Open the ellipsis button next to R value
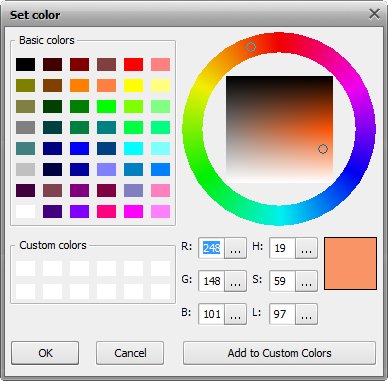388x381 pixels. 235,248
